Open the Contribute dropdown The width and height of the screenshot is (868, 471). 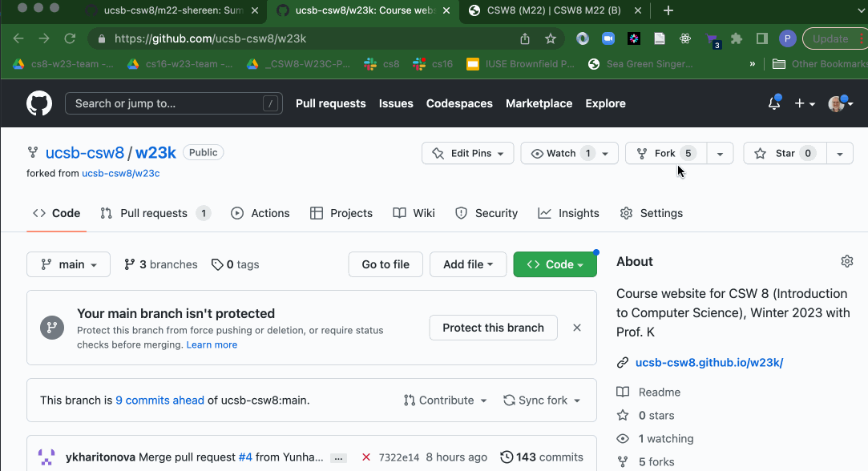pos(445,401)
